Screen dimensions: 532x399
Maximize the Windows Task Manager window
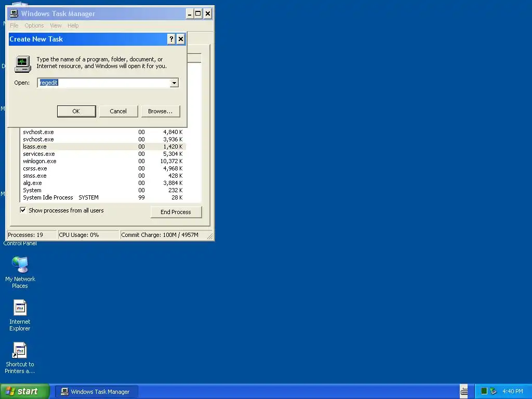coord(198,14)
